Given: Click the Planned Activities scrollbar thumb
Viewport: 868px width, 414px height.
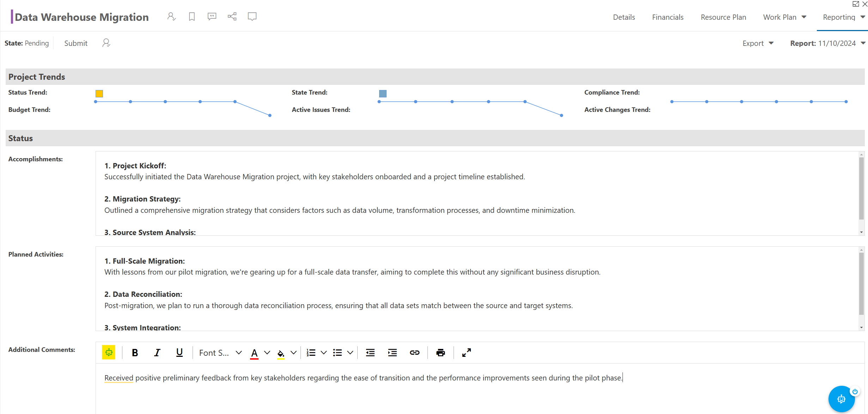Looking at the screenshot, I should pos(861,284).
